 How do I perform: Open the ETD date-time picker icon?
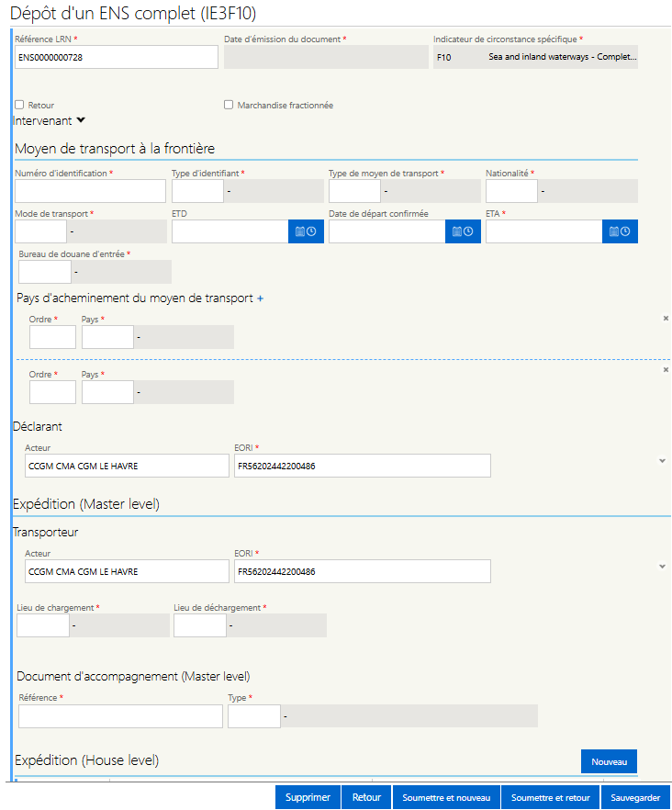(306, 231)
